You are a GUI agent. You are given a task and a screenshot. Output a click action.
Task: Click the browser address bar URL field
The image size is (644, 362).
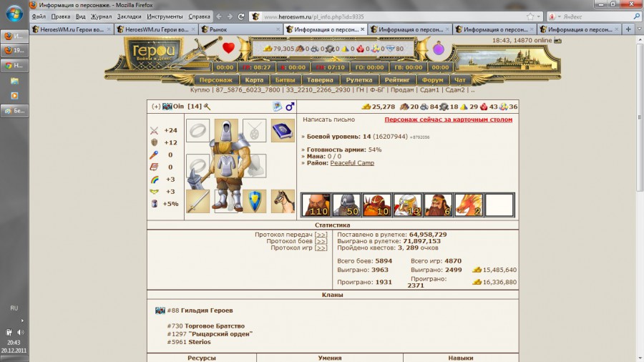coord(386,16)
